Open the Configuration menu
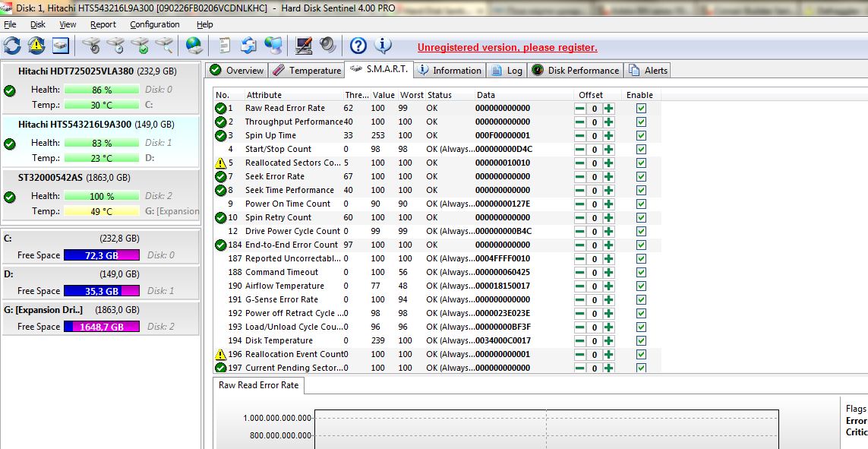 click(154, 24)
